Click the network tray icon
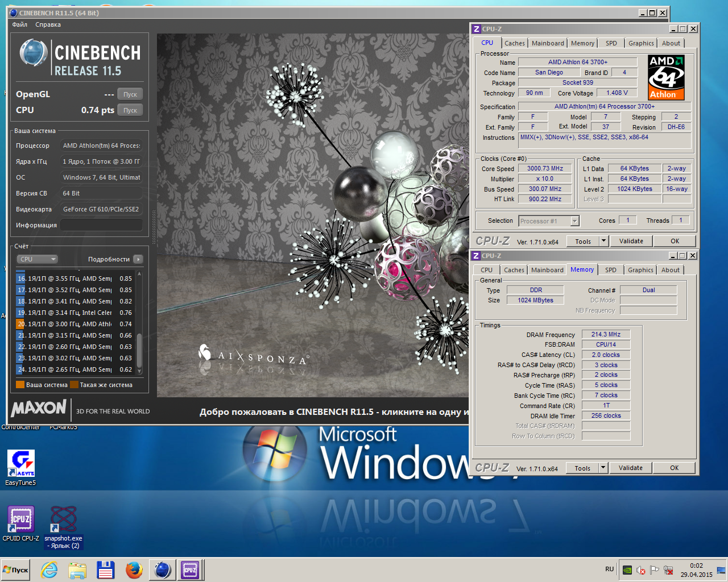This screenshot has height=582, width=728. (668, 569)
